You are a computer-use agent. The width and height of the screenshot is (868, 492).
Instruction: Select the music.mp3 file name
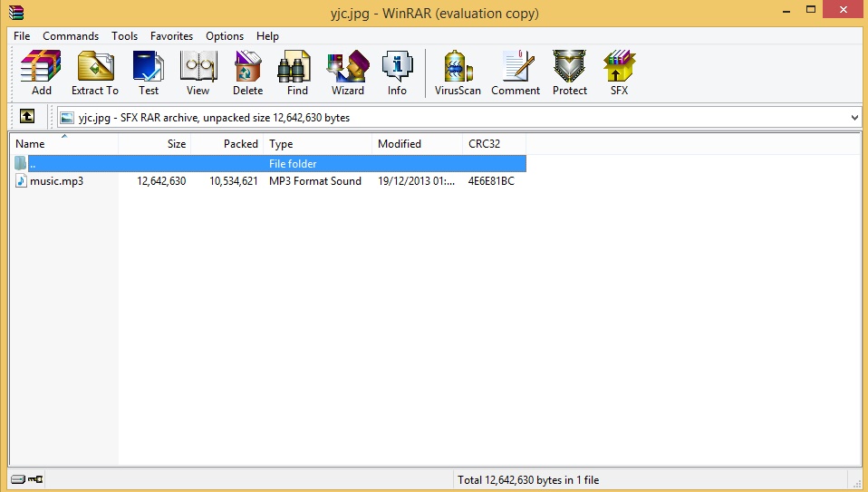point(56,181)
